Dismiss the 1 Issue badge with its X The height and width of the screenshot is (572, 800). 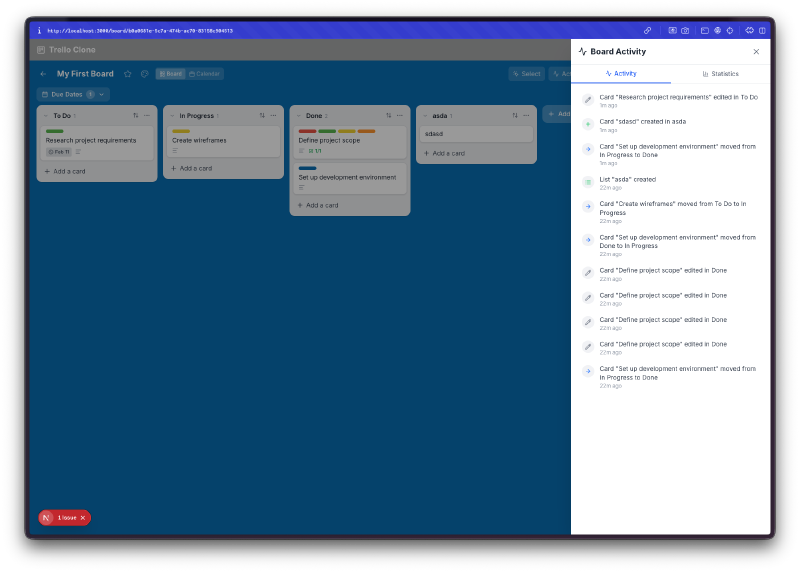pyautogui.click(x=83, y=518)
